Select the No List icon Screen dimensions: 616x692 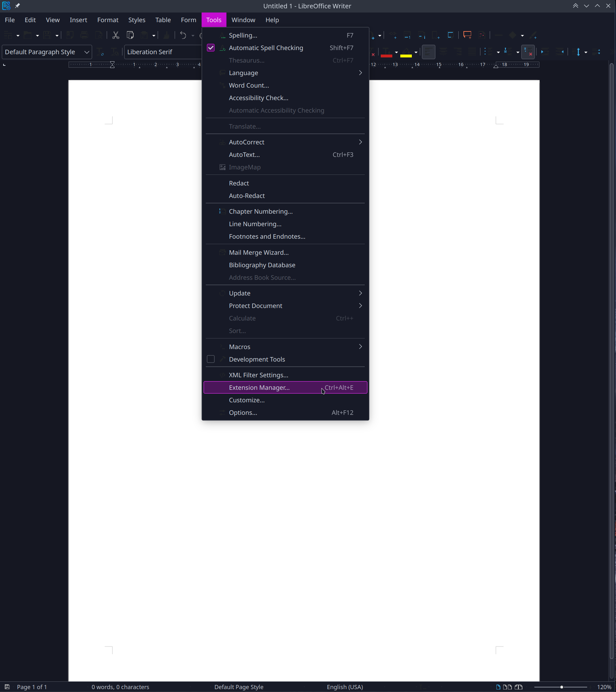(527, 52)
